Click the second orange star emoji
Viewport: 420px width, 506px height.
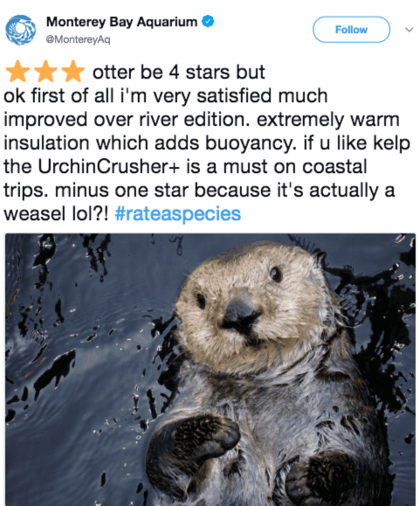(45, 72)
